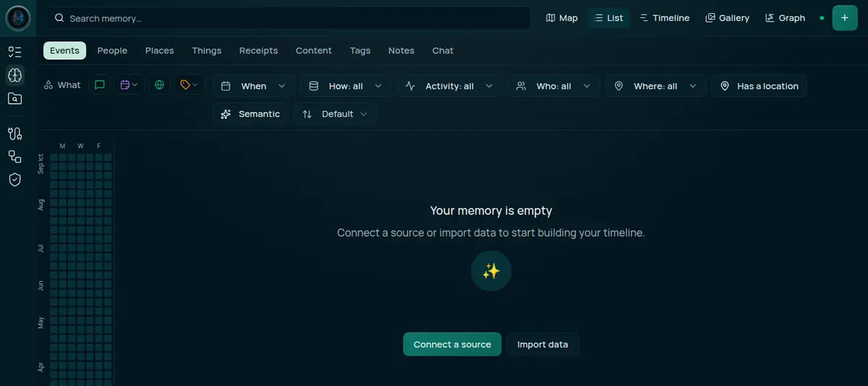Click the Aug label on activity heatmap
The height and width of the screenshot is (386, 868).
(x=41, y=205)
